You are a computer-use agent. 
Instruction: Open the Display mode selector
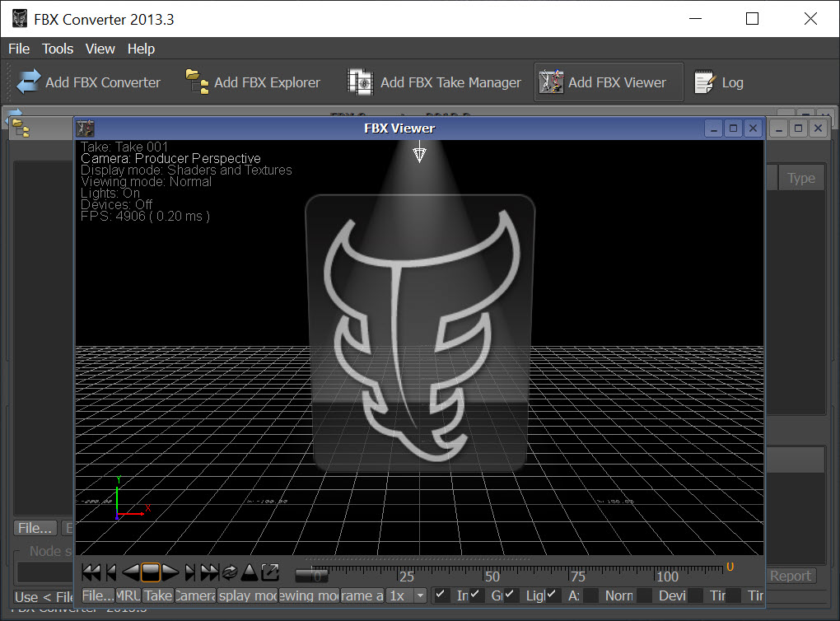248,595
